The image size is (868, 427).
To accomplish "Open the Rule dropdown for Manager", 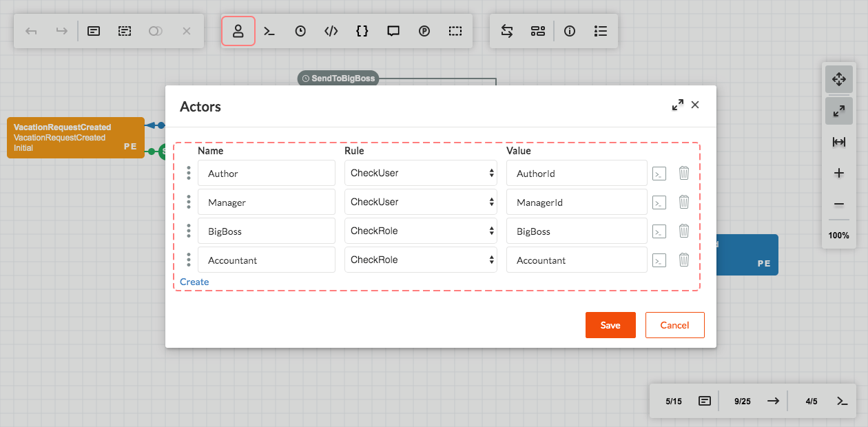I will click(x=421, y=202).
